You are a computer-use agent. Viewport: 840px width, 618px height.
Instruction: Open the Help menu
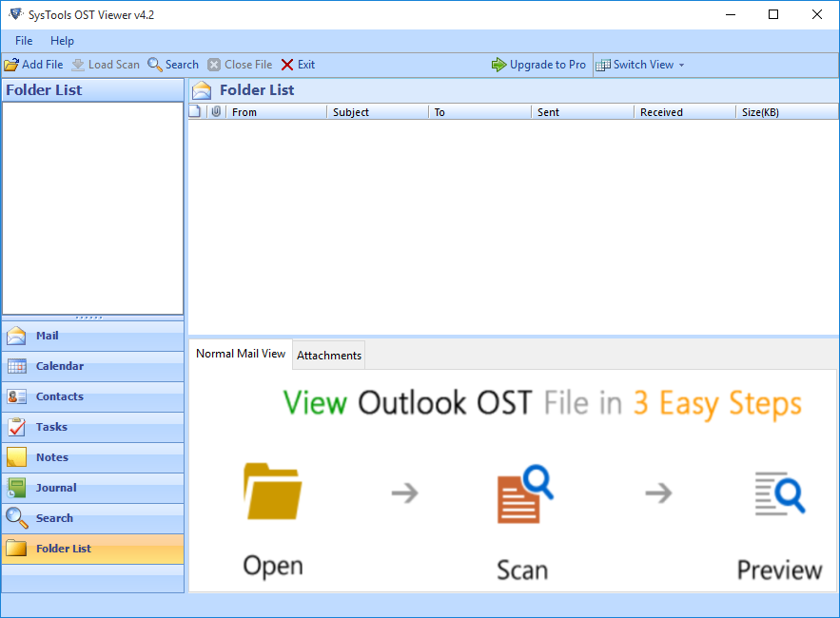(62, 41)
